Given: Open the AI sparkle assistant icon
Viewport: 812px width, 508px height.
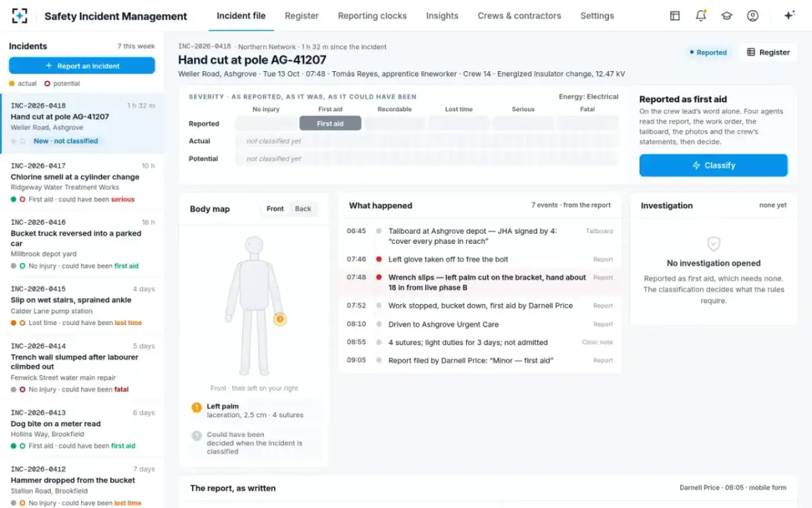Looking at the screenshot, I should pyautogui.click(x=789, y=16).
